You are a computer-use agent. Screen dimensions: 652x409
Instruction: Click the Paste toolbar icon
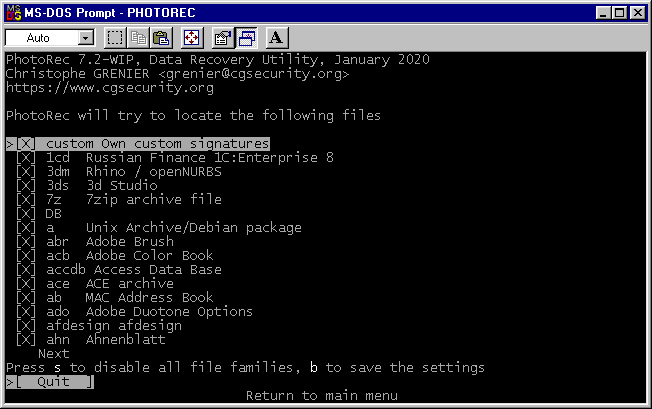[161, 38]
